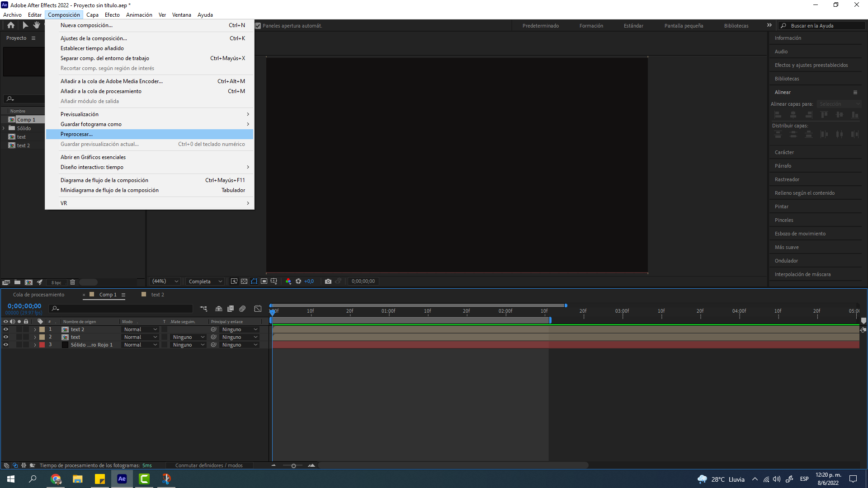This screenshot has width=868, height=488.
Task: Open Previsualización submenu
Action: coord(150,114)
